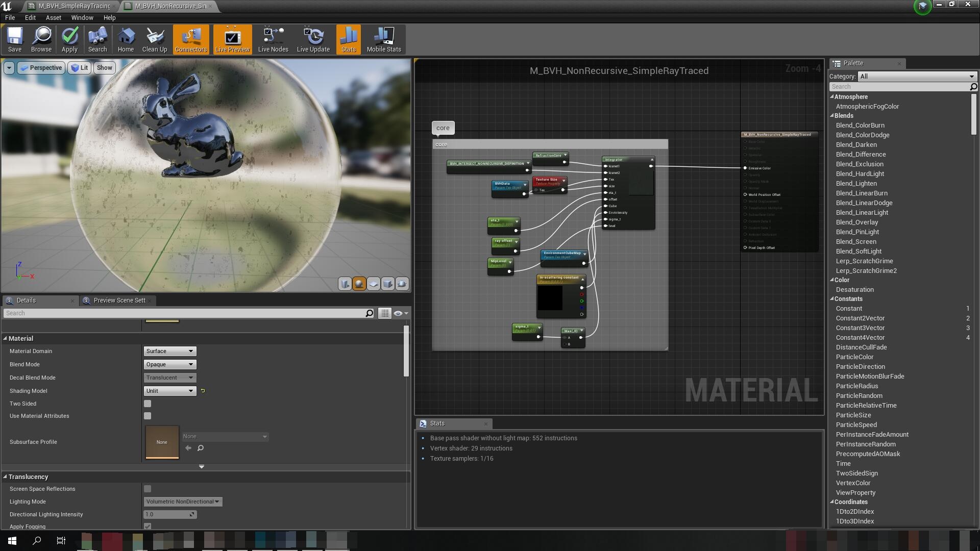Click the Show button in the viewport
Image resolution: width=980 pixels, height=551 pixels.
(x=104, y=67)
